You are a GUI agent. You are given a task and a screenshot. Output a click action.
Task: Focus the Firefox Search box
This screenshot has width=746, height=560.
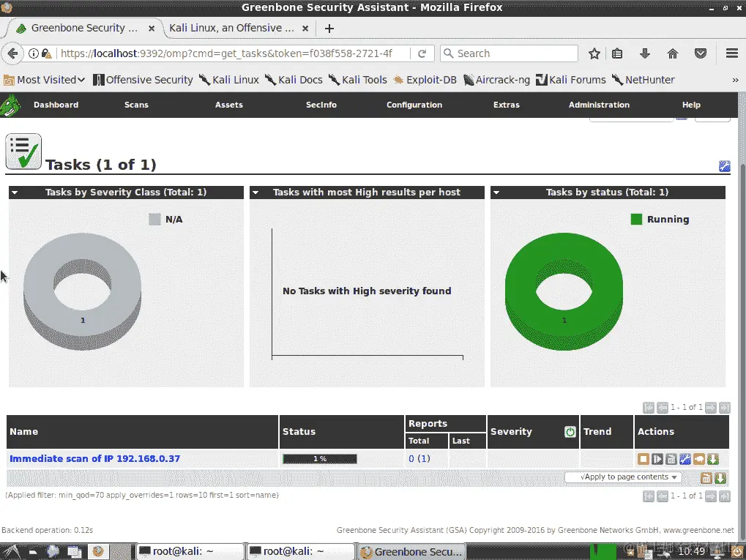509,53
